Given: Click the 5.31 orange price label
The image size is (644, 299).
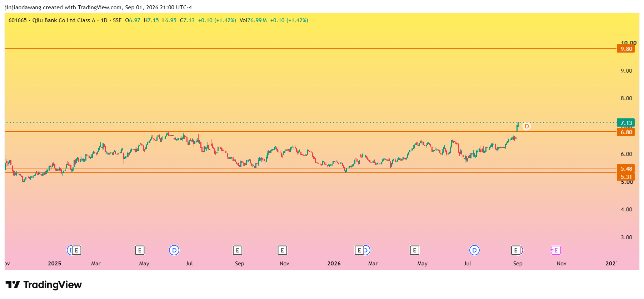Looking at the screenshot, I should 626,177.
